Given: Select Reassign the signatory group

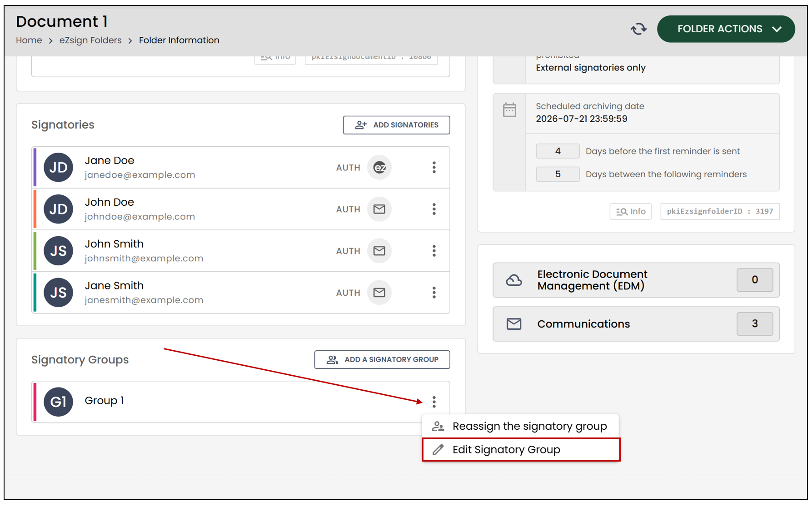Looking at the screenshot, I should point(521,426).
